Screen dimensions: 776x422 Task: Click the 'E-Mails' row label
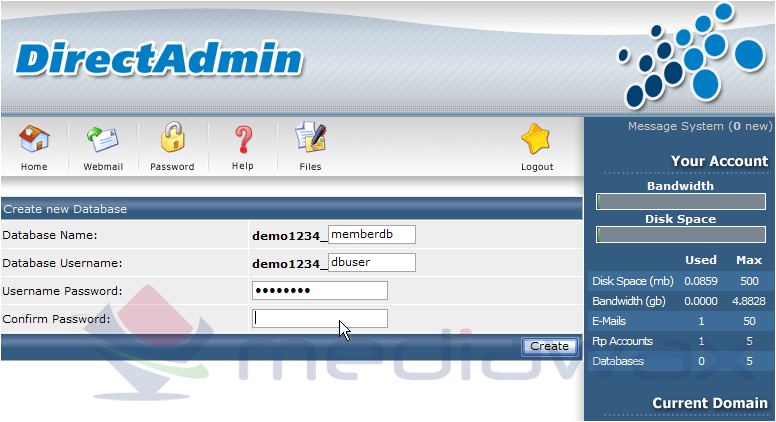tap(609, 321)
